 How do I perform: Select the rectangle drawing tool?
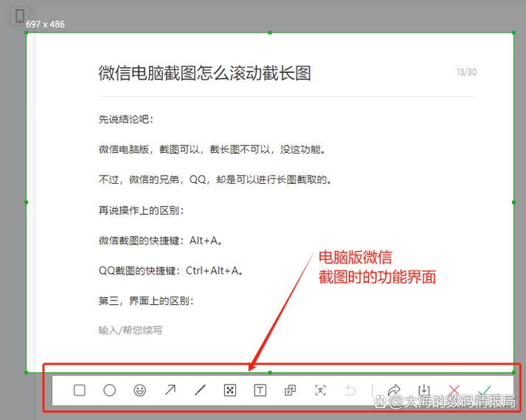[79, 390]
